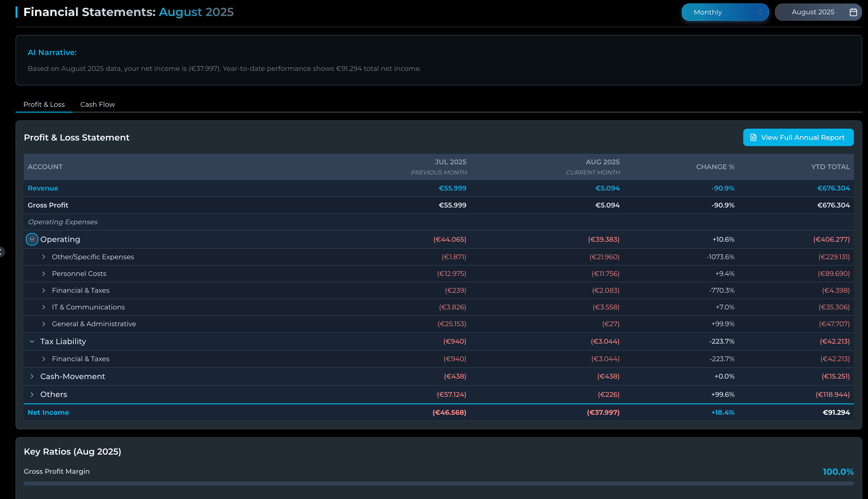Viewport: 868px width, 499px height.
Task: Click General & Administrative August value (€27)
Action: pyautogui.click(x=611, y=324)
